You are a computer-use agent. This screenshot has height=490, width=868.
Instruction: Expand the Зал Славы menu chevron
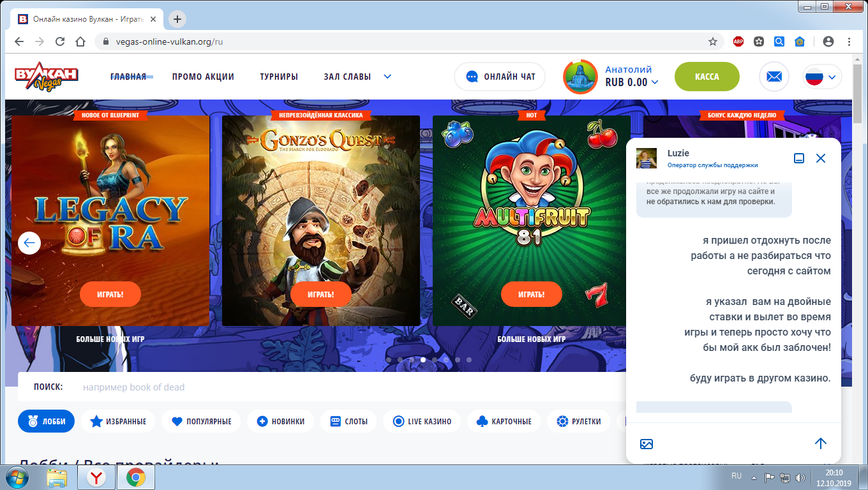[387, 77]
